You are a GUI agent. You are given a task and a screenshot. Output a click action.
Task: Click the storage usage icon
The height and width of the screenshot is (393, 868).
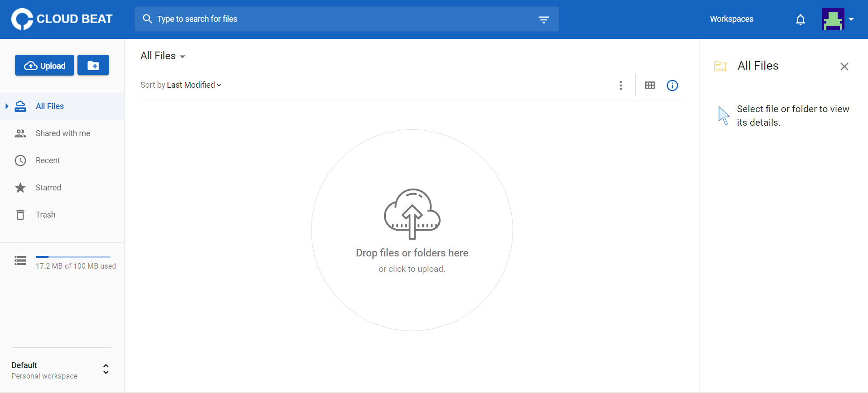point(20,260)
